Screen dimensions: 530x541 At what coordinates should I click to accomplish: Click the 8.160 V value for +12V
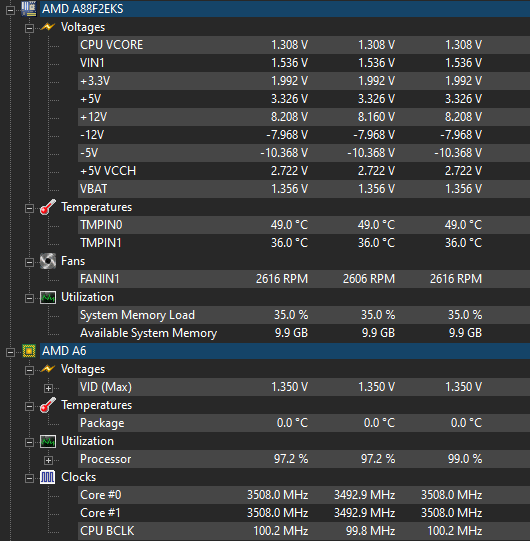(376, 117)
